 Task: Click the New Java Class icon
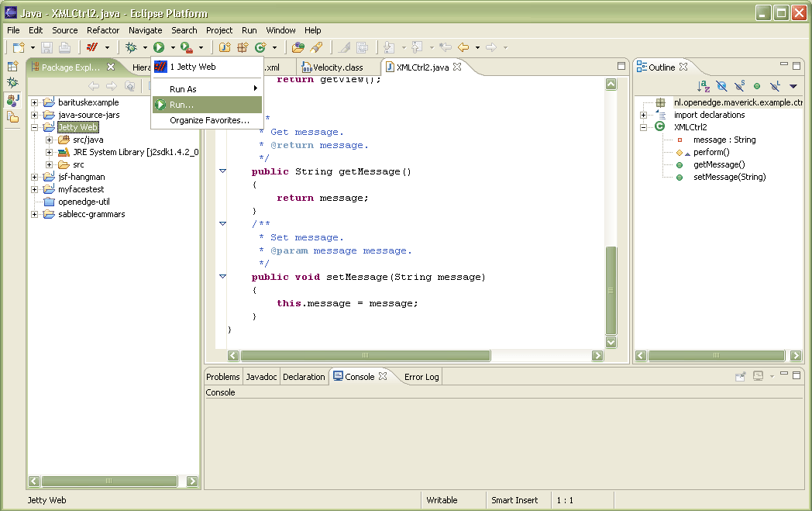click(x=261, y=48)
